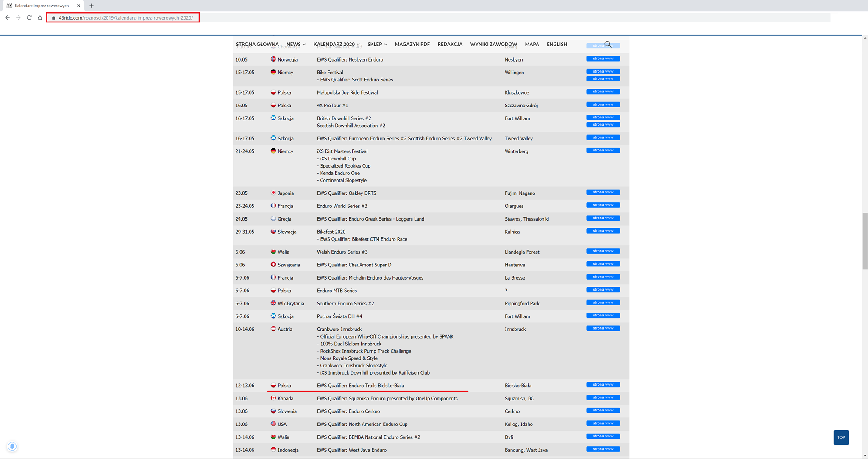Viewport: 868px width, 459px height.
Task: Select text 'Pippingford Park'
Action: click(x=522, y=304)
